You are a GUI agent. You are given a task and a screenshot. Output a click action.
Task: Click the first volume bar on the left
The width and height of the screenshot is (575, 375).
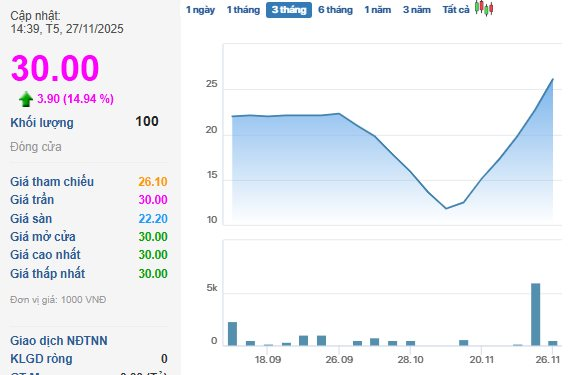coord(232,334)
